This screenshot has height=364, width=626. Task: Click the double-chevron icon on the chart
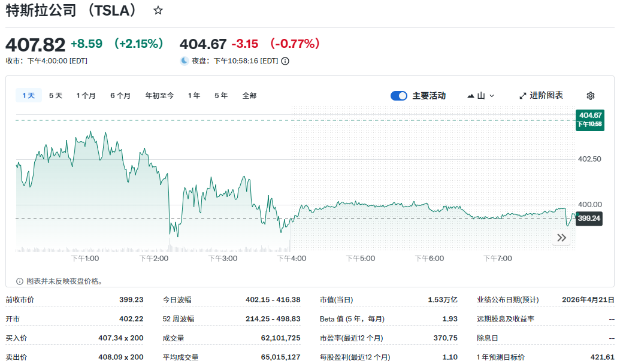(x=561, y=238)
